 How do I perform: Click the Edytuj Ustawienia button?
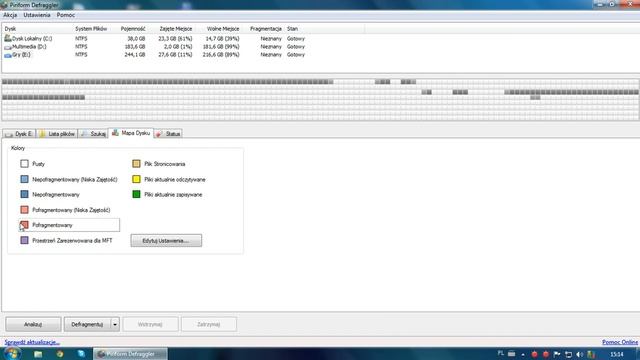(x=166, y=240)
